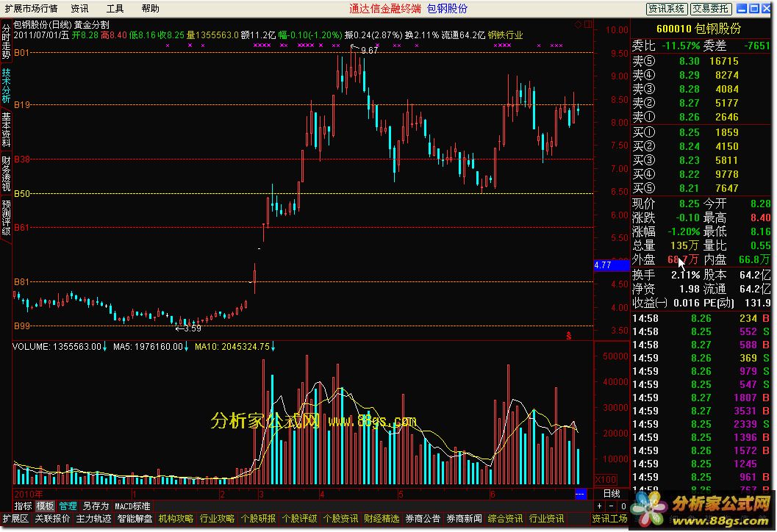The width and height of the screenshot is (777, 532).
Task: Click the 钢铁行业 industry label
Action: pyautogui.click(x=505, y=35)
